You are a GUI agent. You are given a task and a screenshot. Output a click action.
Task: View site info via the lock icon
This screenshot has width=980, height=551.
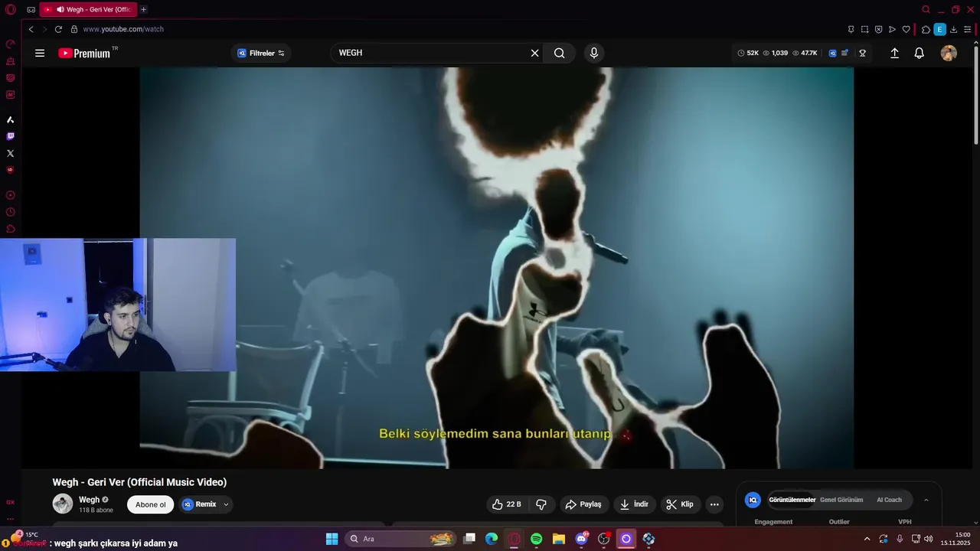pyautogui.click(x=74, y=29)
